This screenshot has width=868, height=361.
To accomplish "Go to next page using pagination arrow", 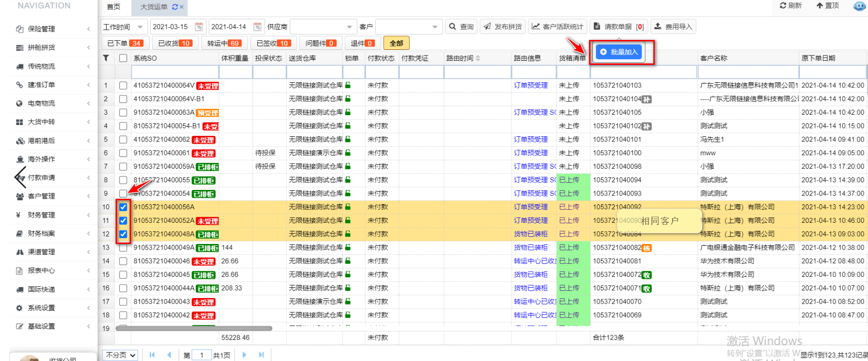I will coord(244,355).
